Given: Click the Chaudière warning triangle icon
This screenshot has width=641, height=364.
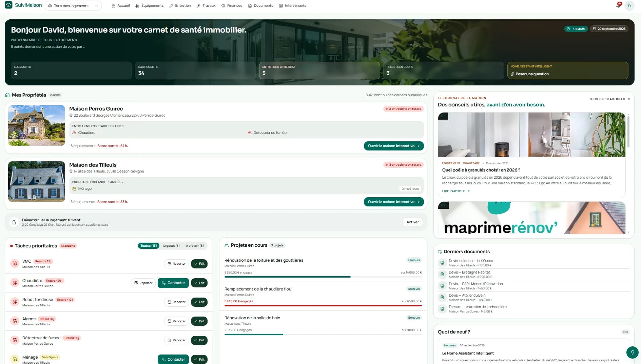Looking at the screenshot, I should point(74,133).
